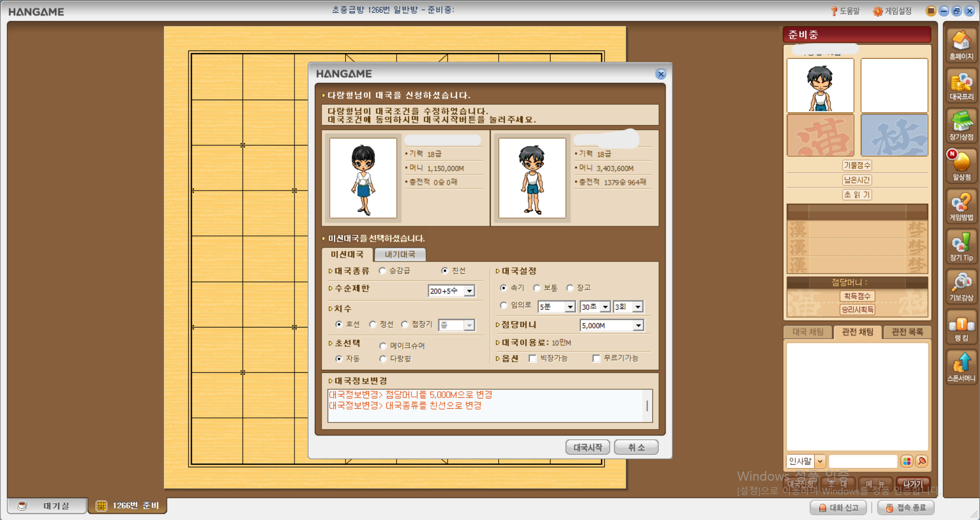Switch to the 내기대국 tab
This screenshot has height=520, width=980.
(400, 254)
